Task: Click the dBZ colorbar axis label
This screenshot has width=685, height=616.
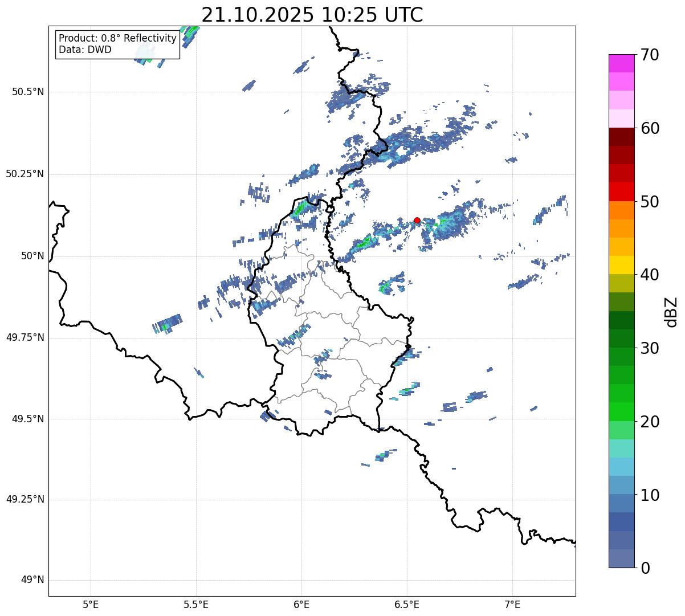Action: [672, 311]
